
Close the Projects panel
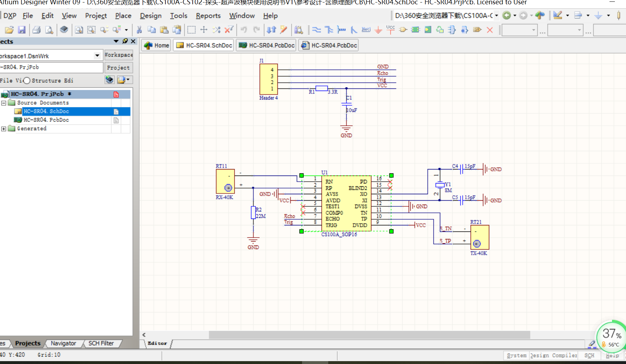(133, 41)
